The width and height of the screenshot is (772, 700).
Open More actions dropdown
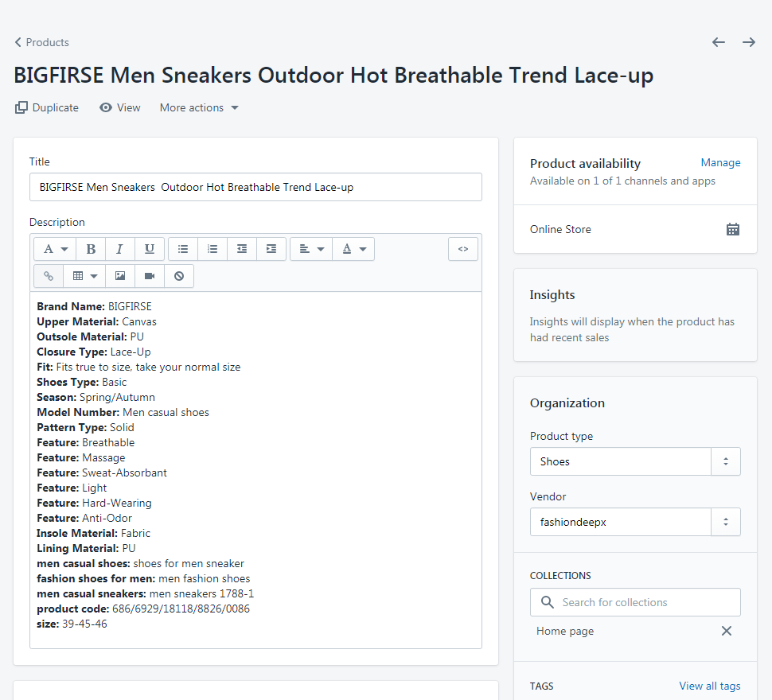(200, 107)
